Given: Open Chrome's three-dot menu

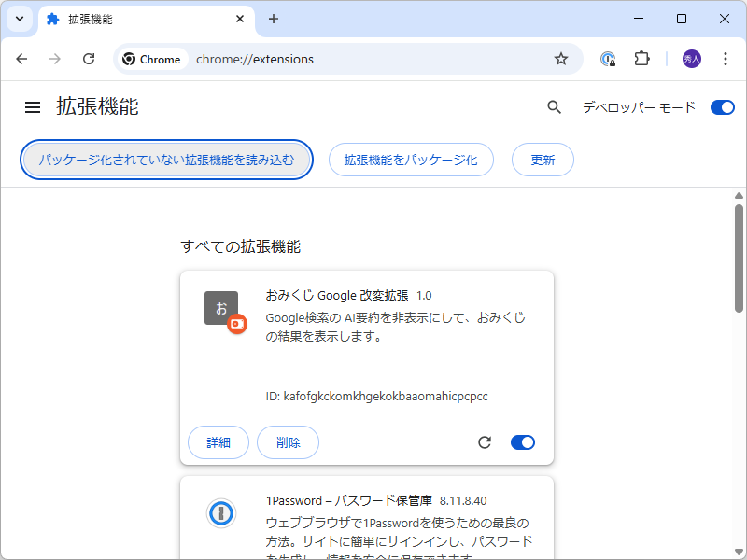Looking at the screenshot, I should [x=726, y=58].
